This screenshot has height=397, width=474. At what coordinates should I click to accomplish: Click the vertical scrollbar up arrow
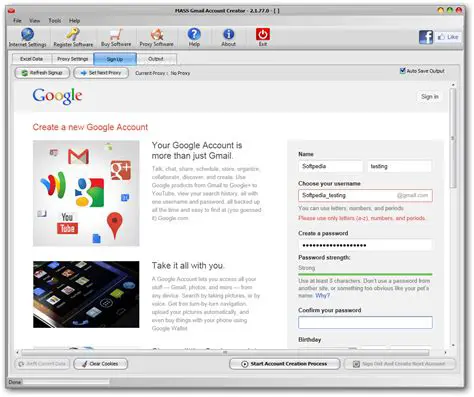[453, 85]
